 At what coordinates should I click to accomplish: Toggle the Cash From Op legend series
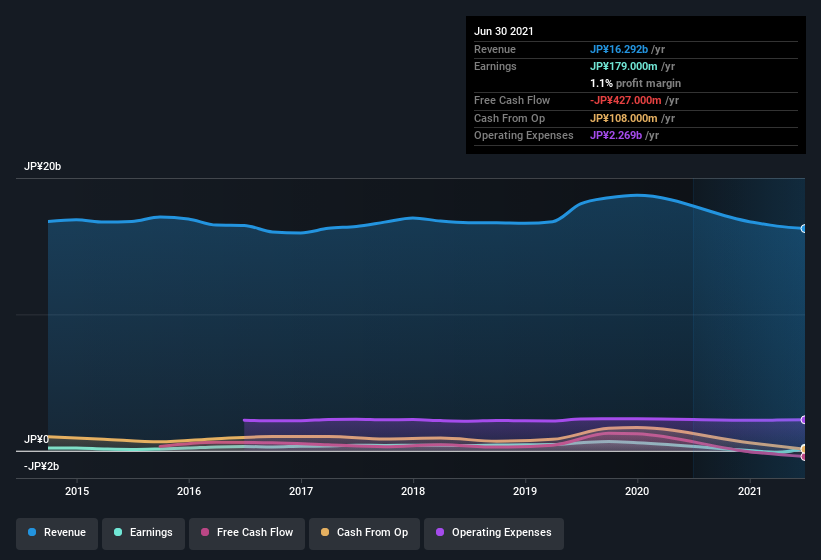coord(364,533)
